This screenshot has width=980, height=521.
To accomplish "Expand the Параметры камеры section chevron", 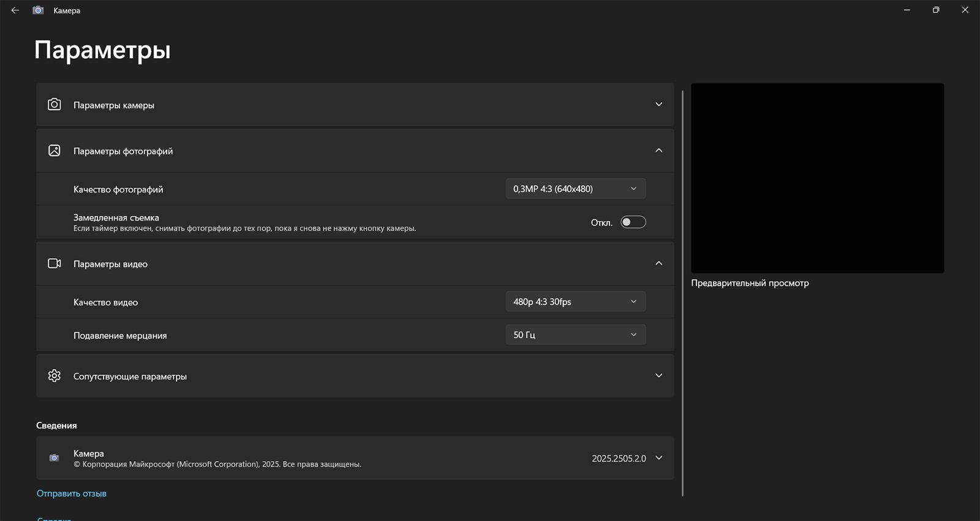I will 658,105.
